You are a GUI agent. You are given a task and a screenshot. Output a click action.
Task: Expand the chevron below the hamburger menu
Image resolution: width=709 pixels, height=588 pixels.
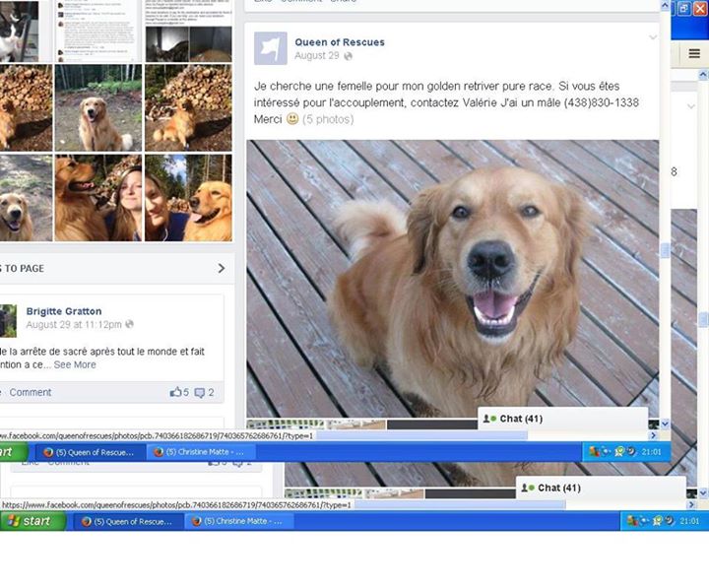click(x=691, y=106)
